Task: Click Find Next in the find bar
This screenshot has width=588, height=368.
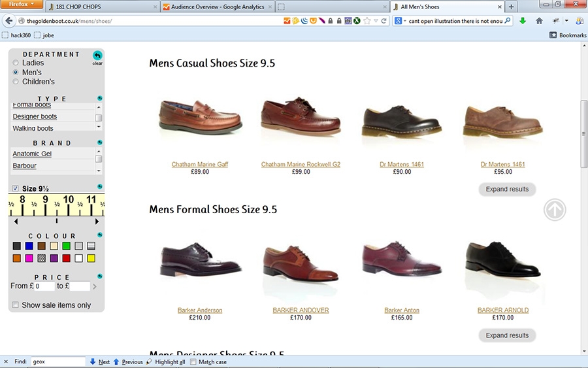Action: click(x=100, y=361)
